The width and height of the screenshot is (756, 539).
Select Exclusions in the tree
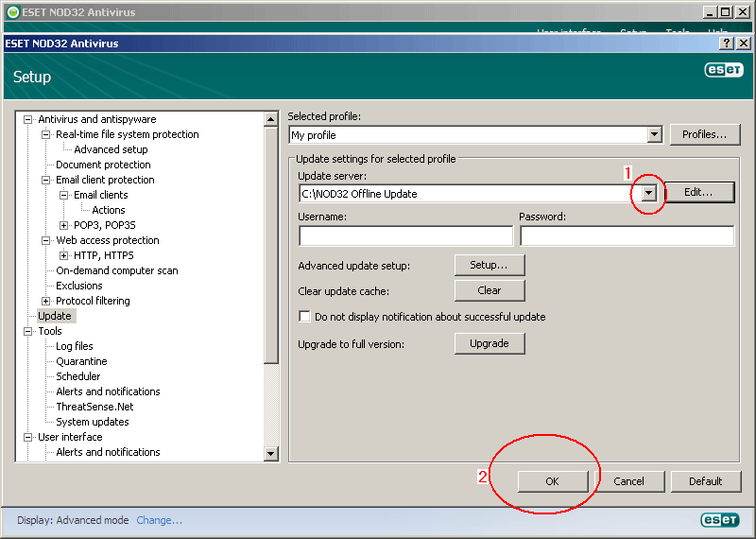79,286
